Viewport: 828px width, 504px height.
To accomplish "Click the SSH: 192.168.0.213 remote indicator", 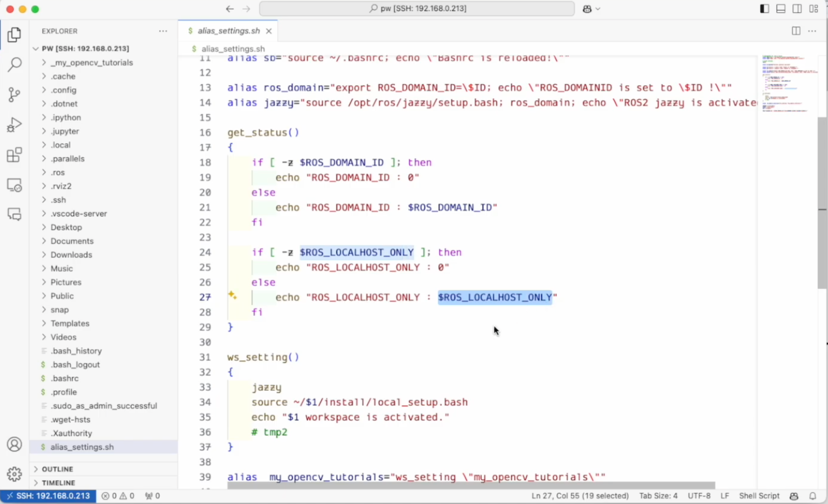I will (48, 496).
